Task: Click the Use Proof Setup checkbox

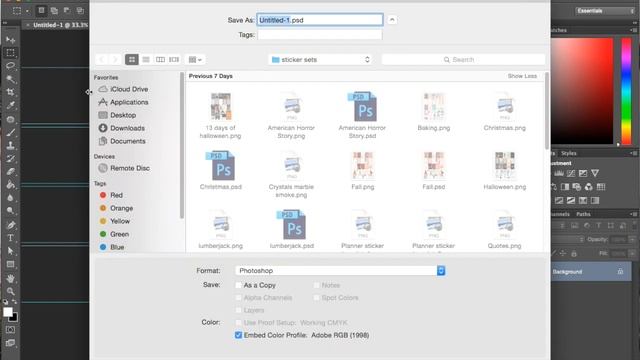Action: click(x=238, y=323)
